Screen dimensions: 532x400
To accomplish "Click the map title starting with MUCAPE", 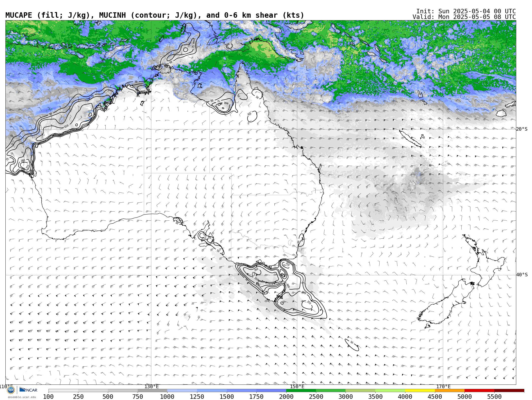I will [x=155, y=15].
